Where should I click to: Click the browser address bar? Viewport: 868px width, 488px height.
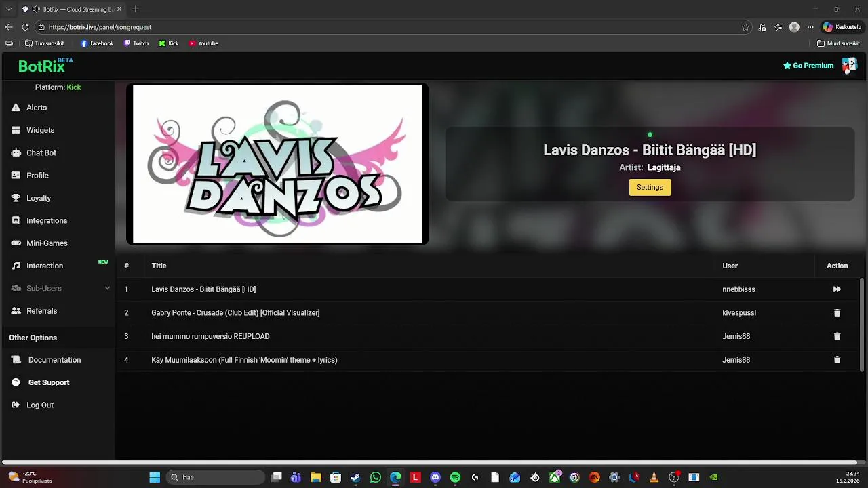[x=393, y=27]
